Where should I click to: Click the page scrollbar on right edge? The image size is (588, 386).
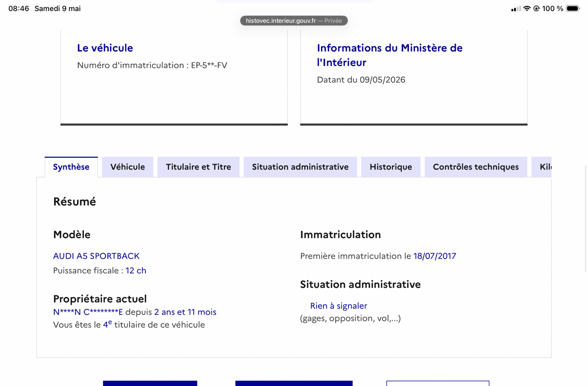pyautogui.click(x=586, y=218)
